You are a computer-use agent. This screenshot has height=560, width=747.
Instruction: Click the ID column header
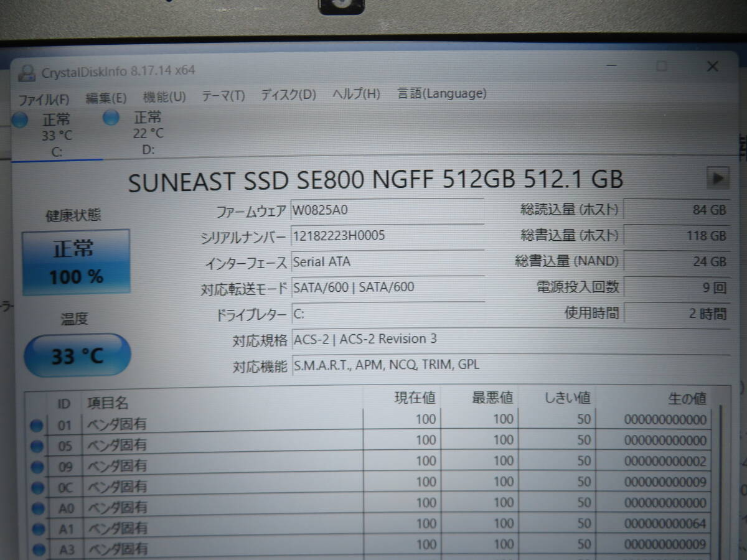(64, 404)
